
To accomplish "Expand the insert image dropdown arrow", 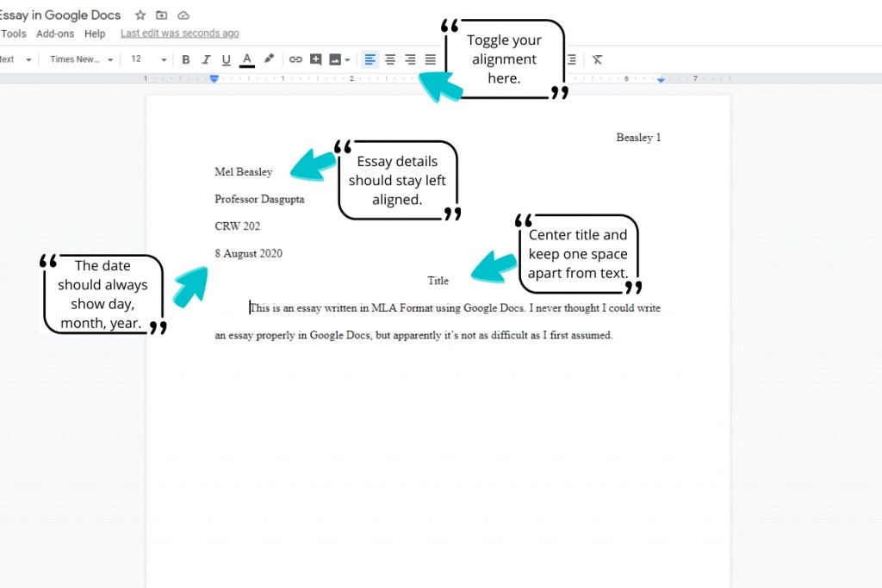I will (x=349, y=59).
